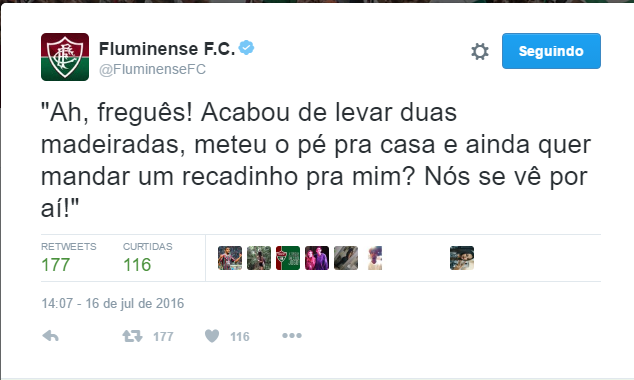
Task: Select the avatar of the couple in purple lighting
Action: (317, 258)
